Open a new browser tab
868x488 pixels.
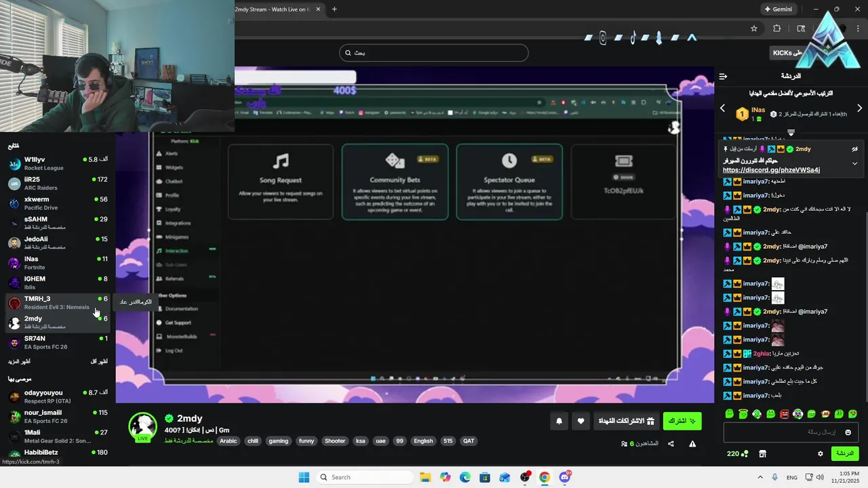point(334,9)
